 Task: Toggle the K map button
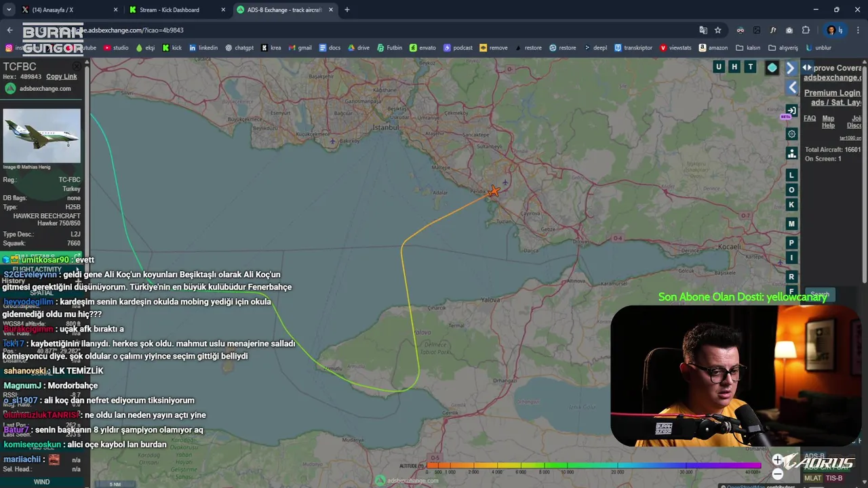791,205
